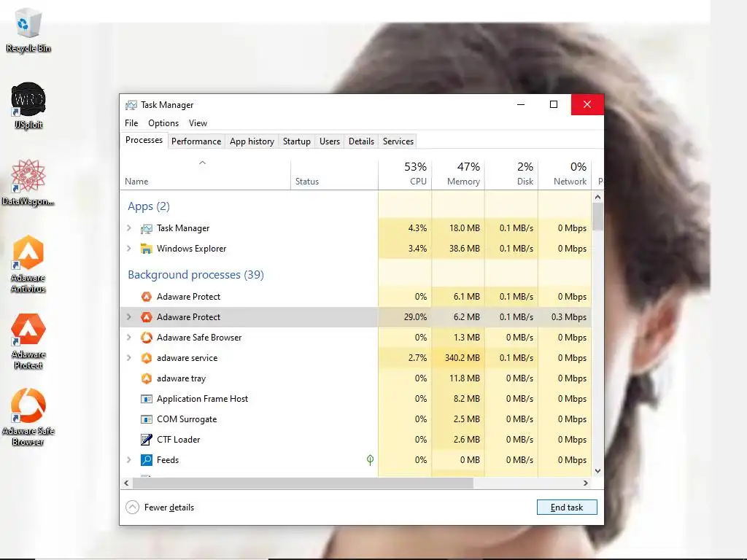Click the icon of Adaware Protect at 29.0% CPU
The width and height of the screenshot is (747, 560).
[x=146, y=317]
